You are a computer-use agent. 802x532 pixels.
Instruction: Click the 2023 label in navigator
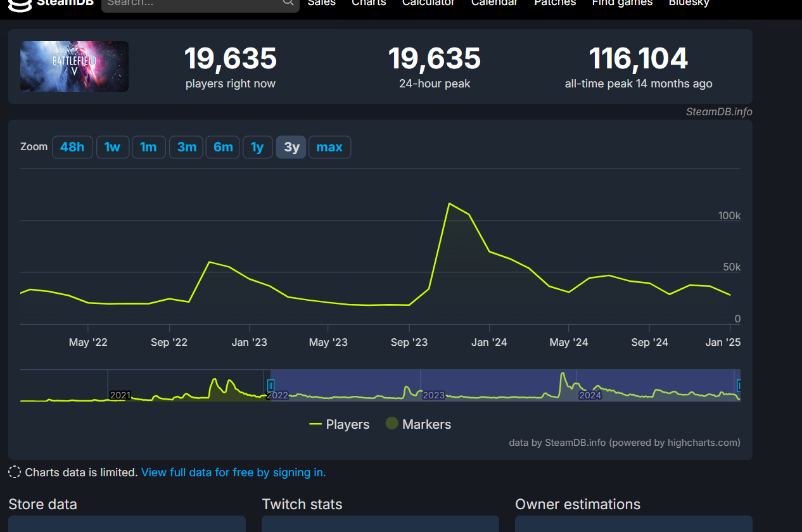tap(434, 395)
